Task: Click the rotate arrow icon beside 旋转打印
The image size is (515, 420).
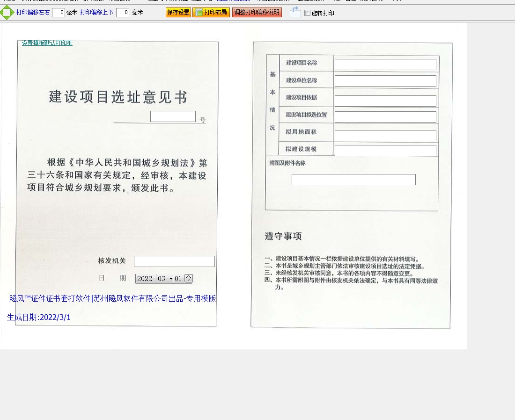Action: [295, 12]
